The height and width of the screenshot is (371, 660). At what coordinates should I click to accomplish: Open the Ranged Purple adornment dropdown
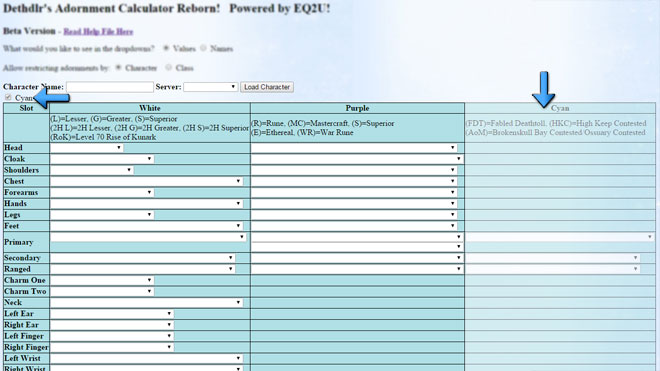pyautogui.click(x=357, y=269)
